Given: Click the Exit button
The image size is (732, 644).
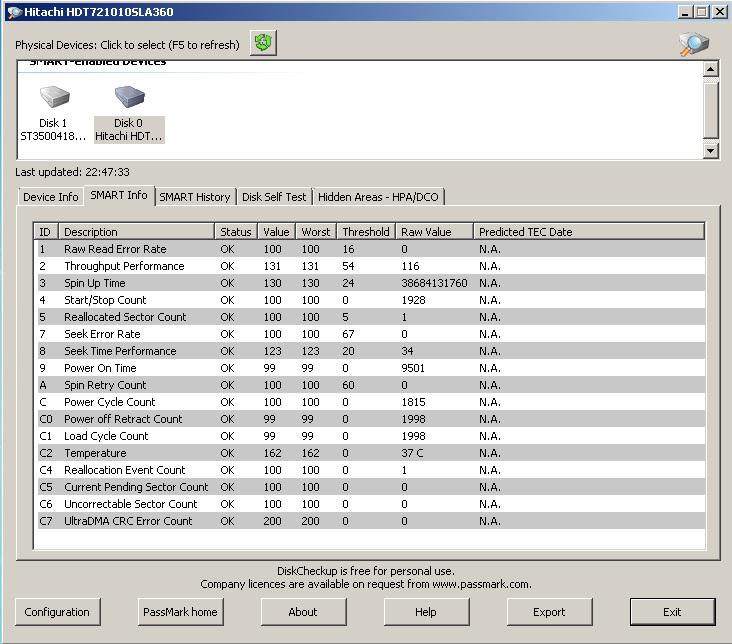Looking at the screenshot, I should (x=672, y=612).
